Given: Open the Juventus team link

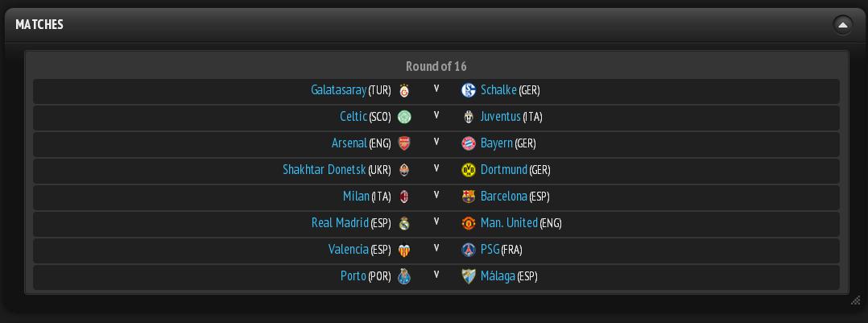Looking at the screenshot, I should coord(501,116).
